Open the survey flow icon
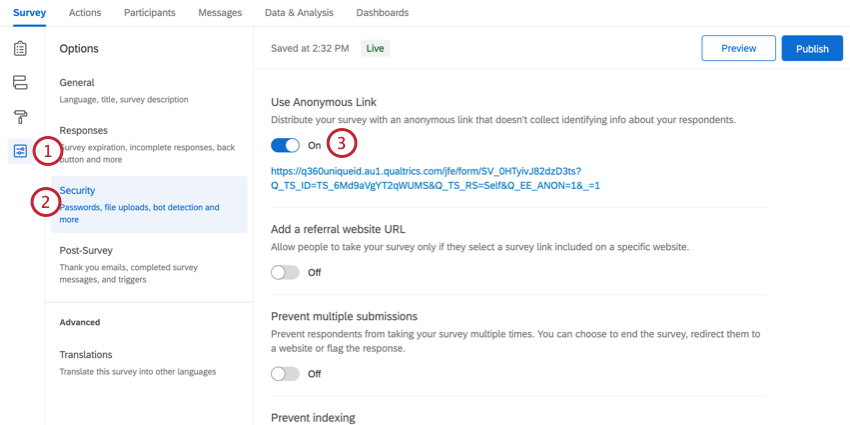This screenshot has width=850, height=425. tap(20, 82)
